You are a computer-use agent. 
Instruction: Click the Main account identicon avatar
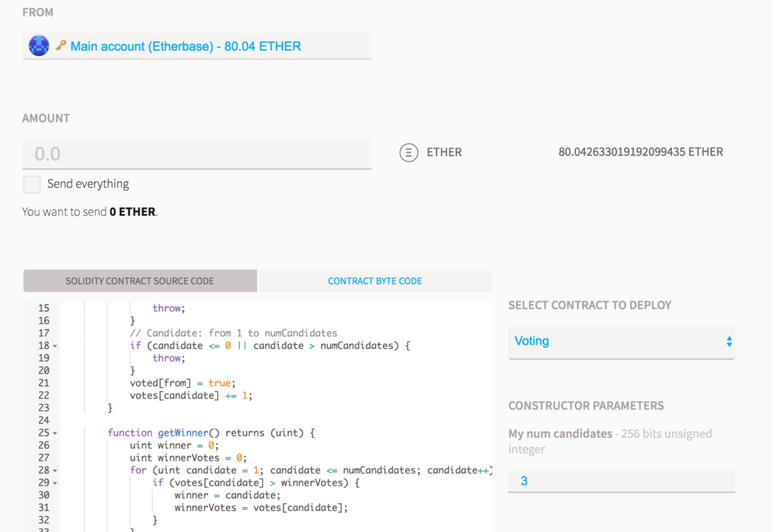point(38,46)
